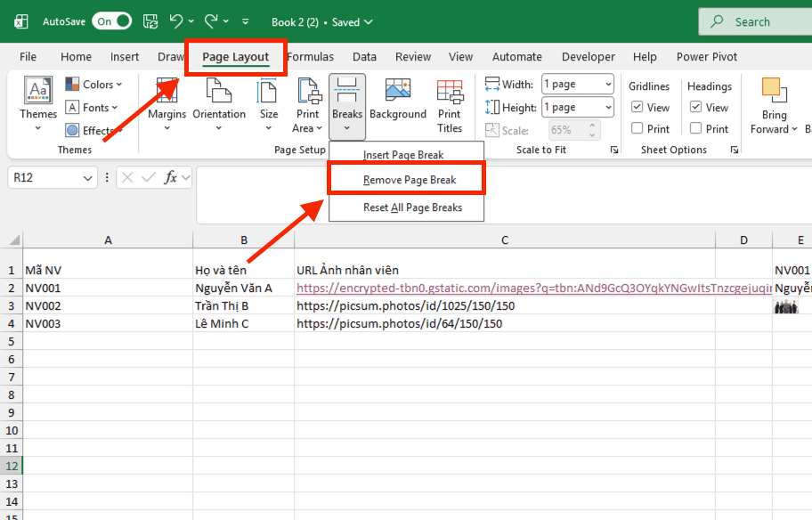Open the File tab
Image resolution: width=812 pixels, height=520 pixels.
28,57
